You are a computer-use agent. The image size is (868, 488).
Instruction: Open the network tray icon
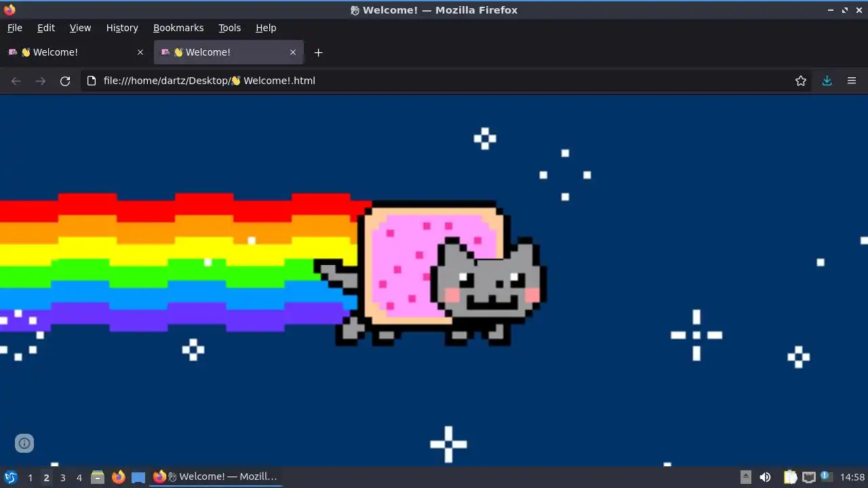tap(808, 477)
